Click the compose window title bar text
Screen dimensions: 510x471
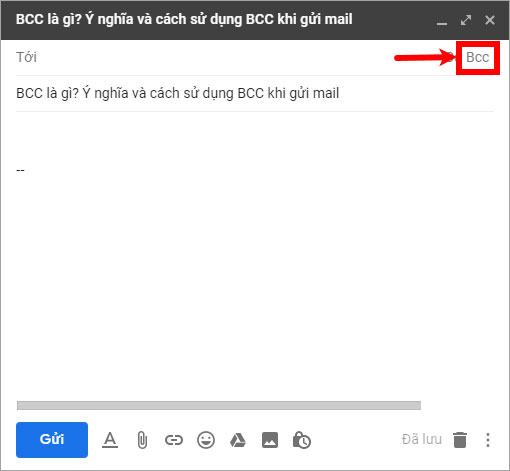click(x=184, y=19)
